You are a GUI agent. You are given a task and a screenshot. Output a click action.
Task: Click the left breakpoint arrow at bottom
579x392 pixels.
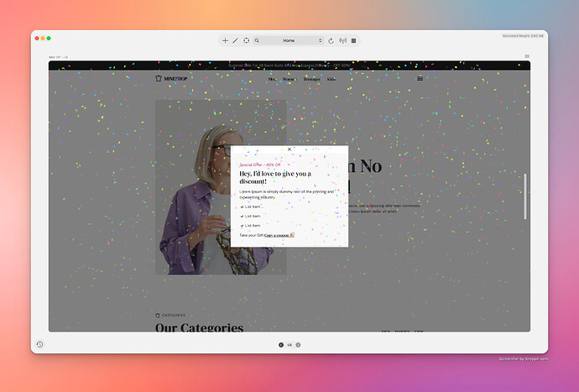click(x=281, y=344)
